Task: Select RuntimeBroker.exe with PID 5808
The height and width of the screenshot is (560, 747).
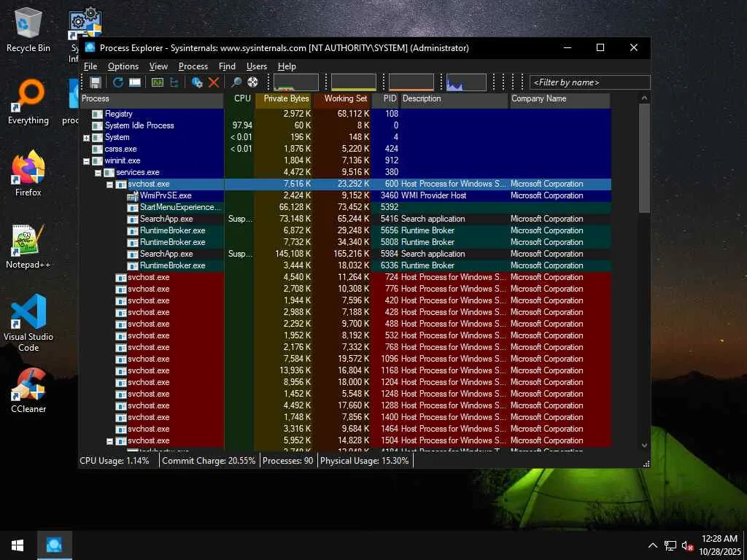Action: coord(345,242)
